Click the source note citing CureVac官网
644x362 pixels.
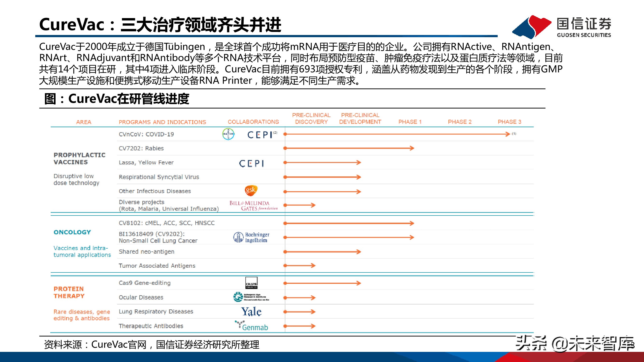(152, 345)
